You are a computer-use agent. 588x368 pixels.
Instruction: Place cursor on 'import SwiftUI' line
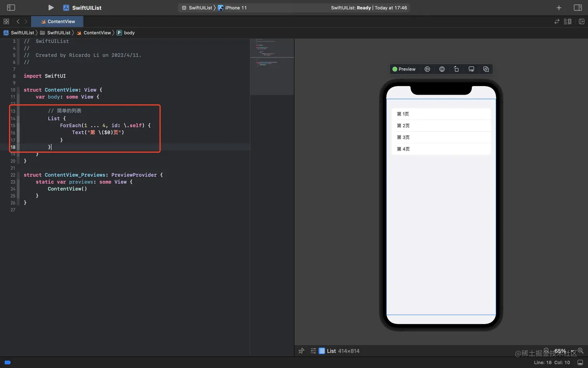click(45, 76)
